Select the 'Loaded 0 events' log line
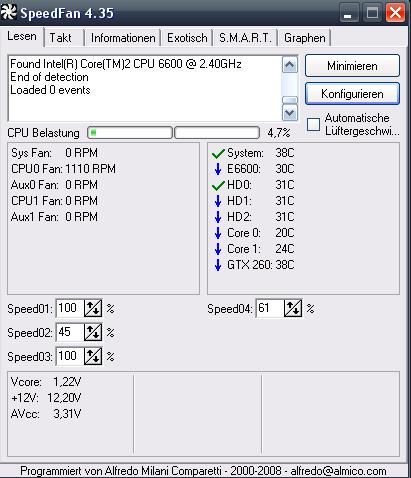 [x=50, y=90]
